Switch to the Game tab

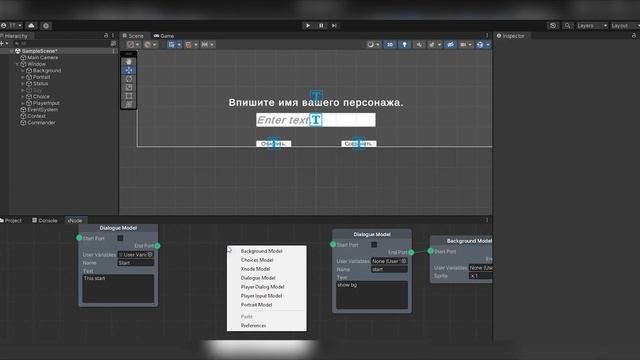[x=164, y=36]
